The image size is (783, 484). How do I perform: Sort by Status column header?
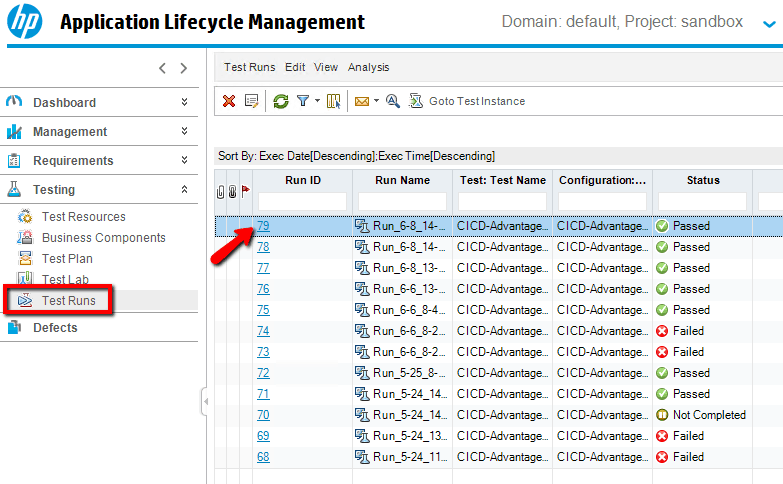pos(703,180)
